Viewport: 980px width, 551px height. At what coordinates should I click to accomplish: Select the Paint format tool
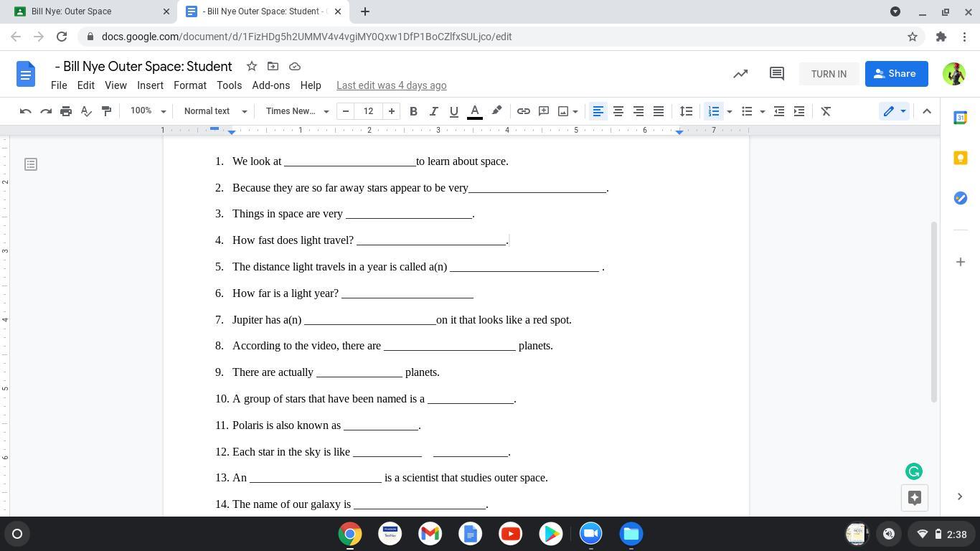106,111
